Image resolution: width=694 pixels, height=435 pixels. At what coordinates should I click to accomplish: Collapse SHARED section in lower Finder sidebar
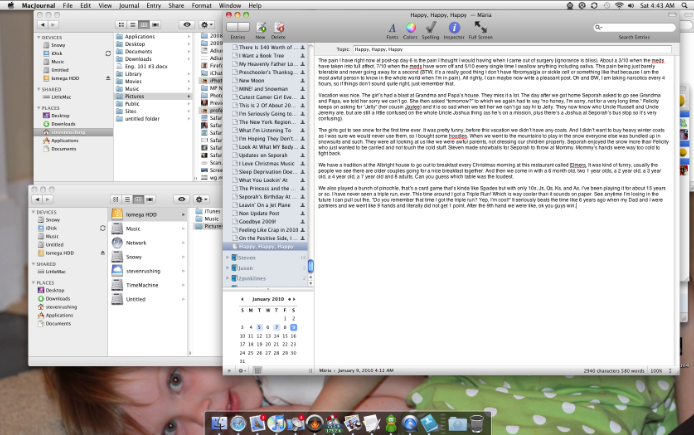point(34,264)
